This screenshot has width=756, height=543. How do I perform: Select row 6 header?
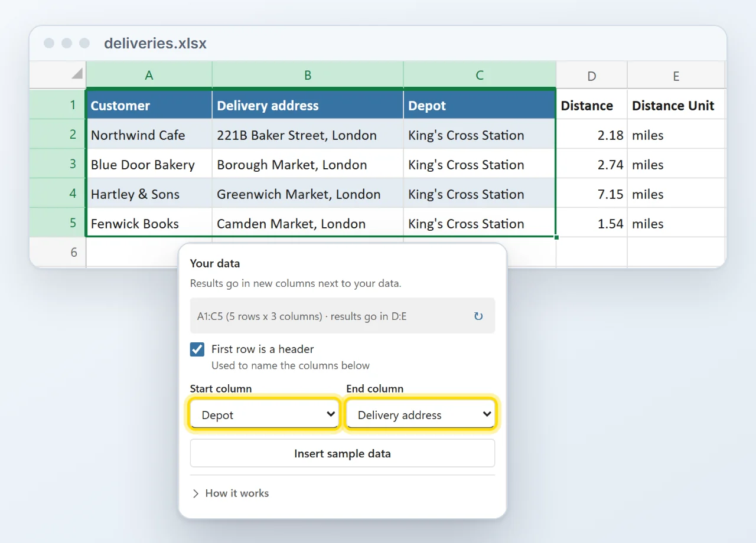tap(58, 252)
